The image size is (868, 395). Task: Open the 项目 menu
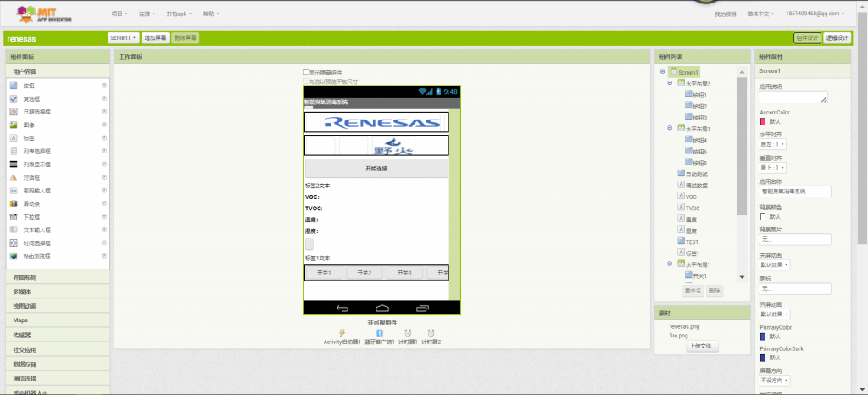click(x=120, y=14)
